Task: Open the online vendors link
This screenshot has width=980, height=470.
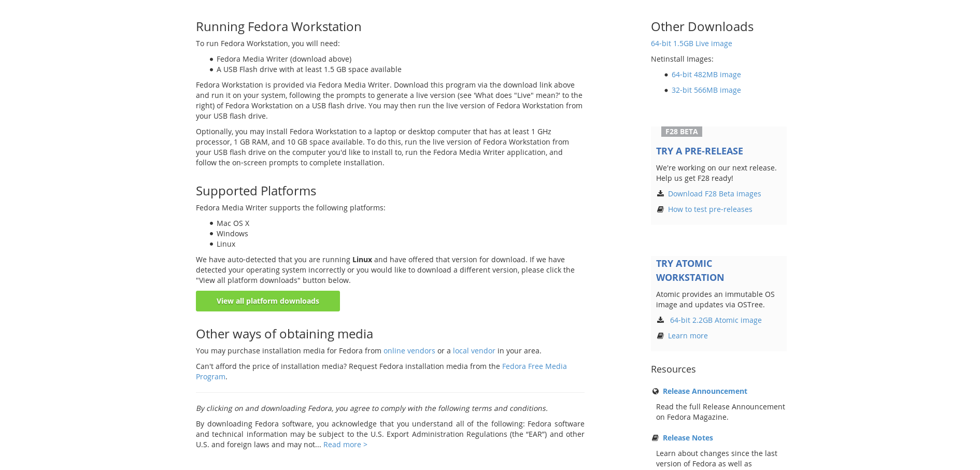Action: tap(409, 351)
